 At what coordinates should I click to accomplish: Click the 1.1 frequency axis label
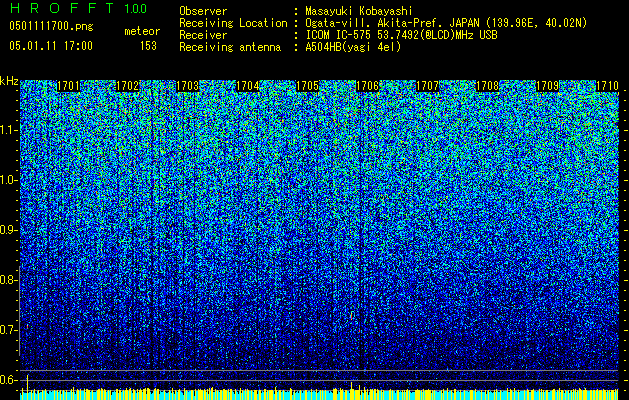7,130
